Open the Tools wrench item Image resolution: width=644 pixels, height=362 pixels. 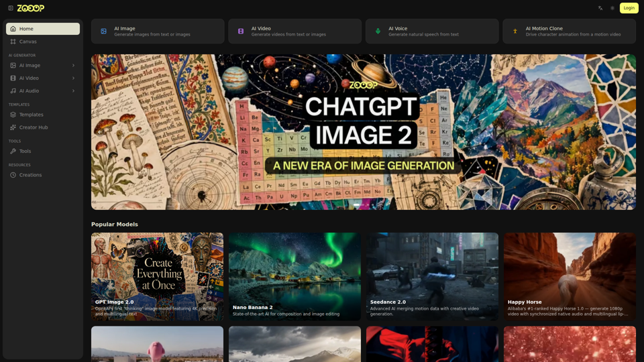(x=43, y=151)
